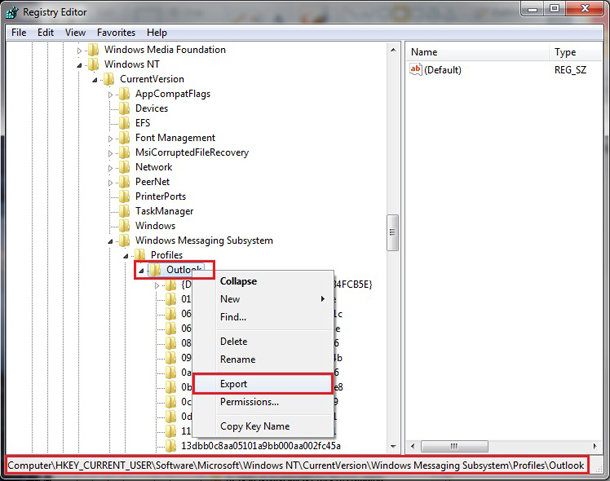Click the values pane horizontal scrollbar thumb
The height and width of the screenshot is (481, 610).
pos(454,446)
